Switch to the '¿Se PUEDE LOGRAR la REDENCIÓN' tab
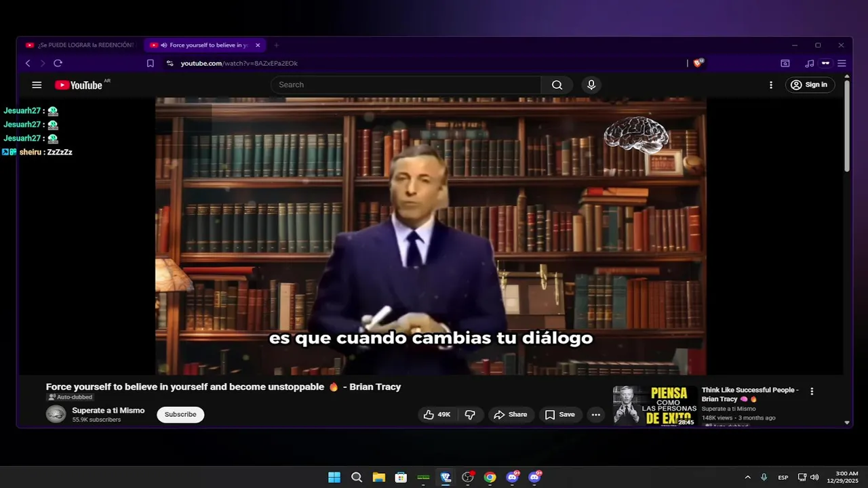This screenshot has width=868, height=488. click(80, 45)
